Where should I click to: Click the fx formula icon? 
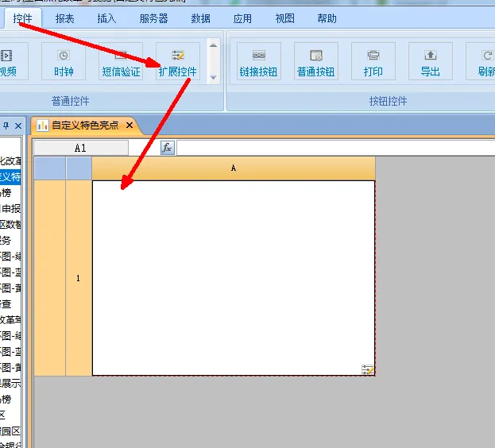click(167, 148)
